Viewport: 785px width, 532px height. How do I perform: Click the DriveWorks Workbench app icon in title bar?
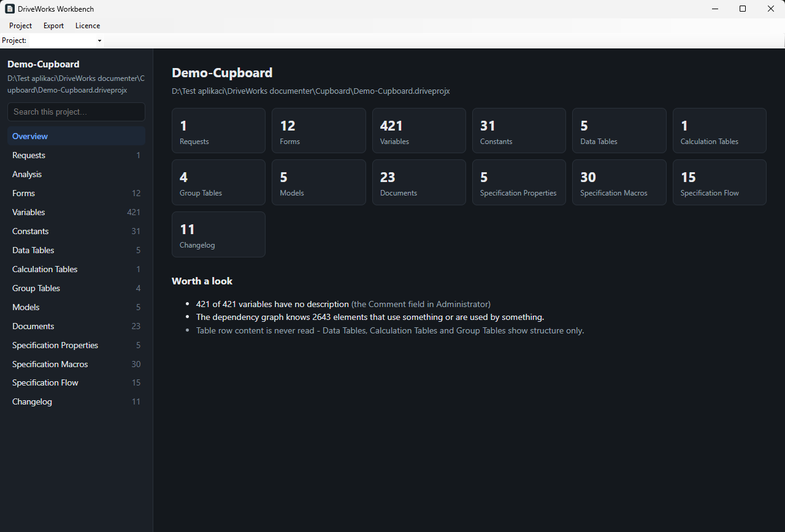[10, 9]
